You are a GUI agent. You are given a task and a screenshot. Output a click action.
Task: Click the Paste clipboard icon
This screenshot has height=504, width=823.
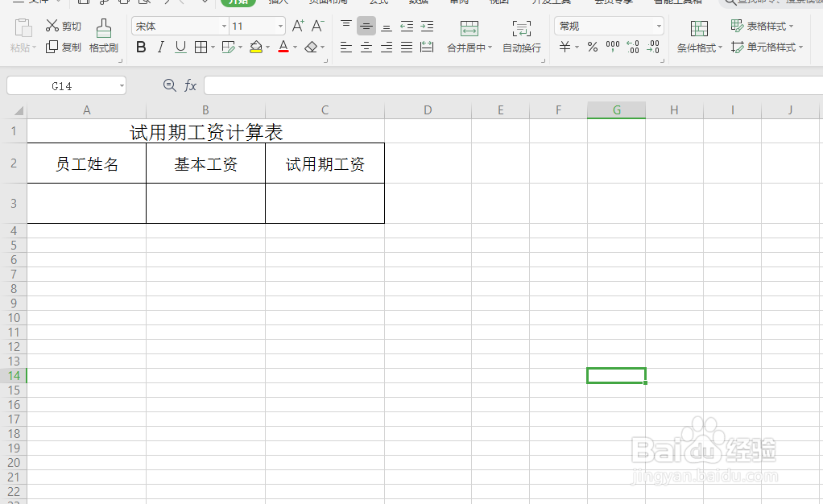coord(23,28)
